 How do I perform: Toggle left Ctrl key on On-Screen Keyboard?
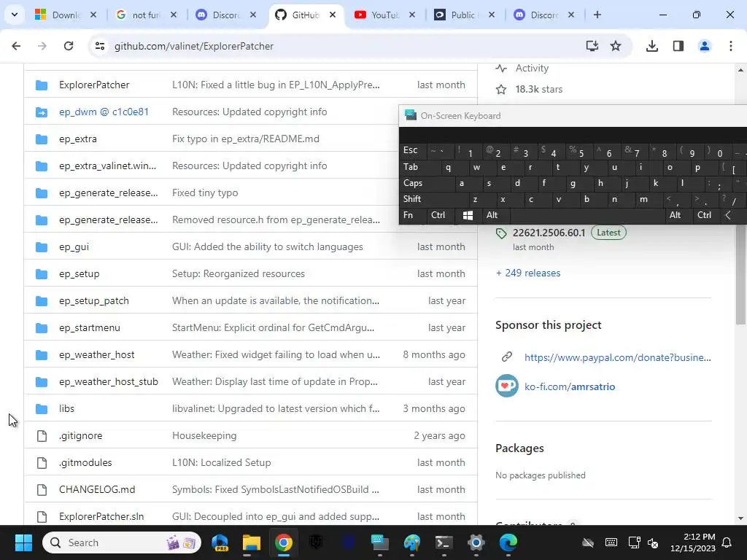coord(441,215)
